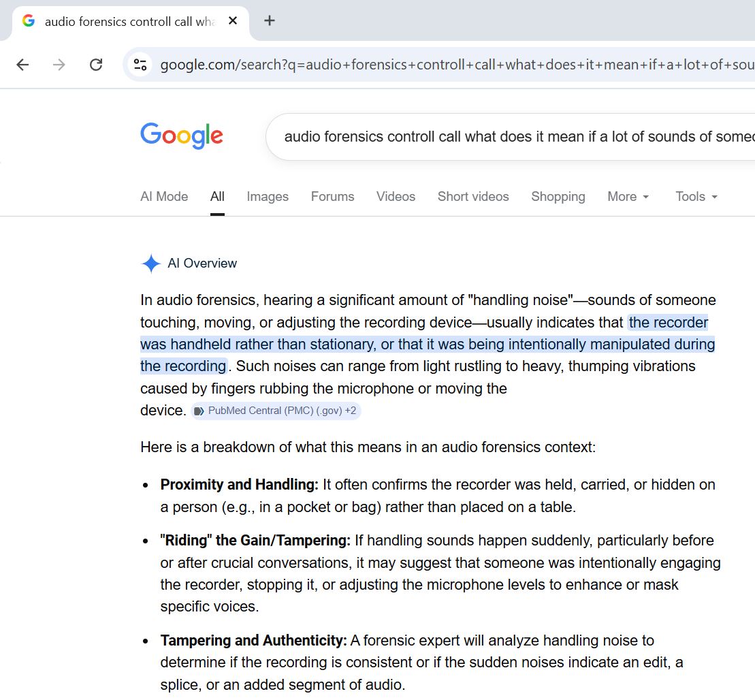Reload the page with refresh icon
This screenshot has width=755, height=700.
pyautogui.click(x=96, y=65)
